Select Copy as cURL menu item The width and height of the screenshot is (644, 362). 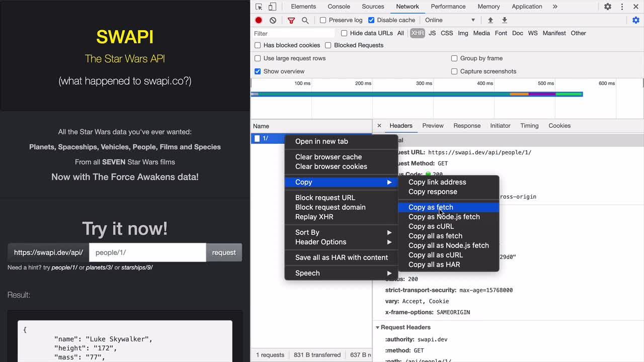(431, 226)
